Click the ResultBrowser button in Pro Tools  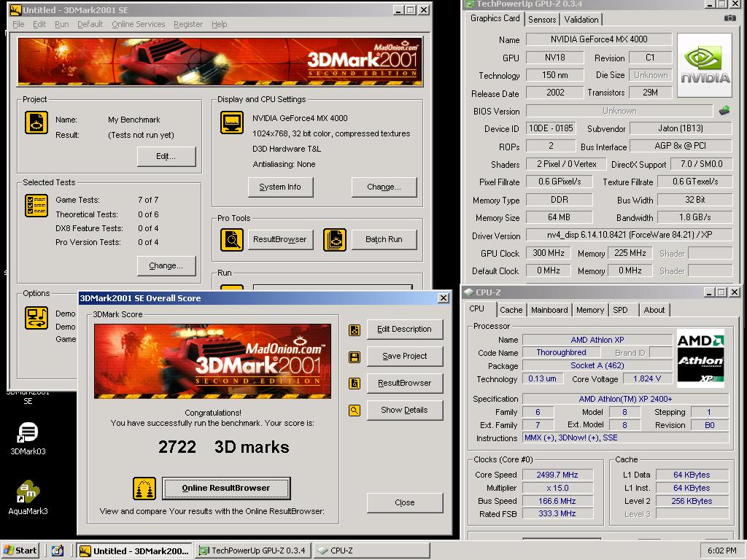click(x=280, y=239)
